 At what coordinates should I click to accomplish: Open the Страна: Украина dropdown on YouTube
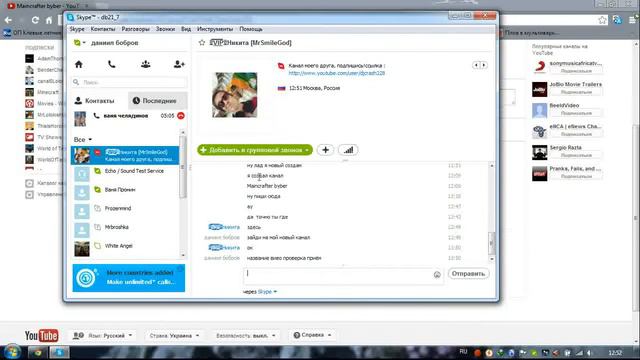174,336
